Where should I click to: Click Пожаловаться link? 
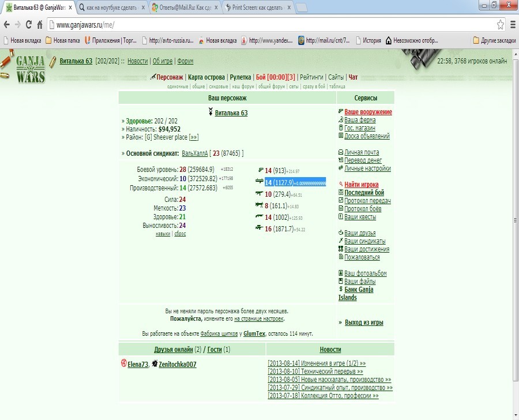[x=362, y=257]
